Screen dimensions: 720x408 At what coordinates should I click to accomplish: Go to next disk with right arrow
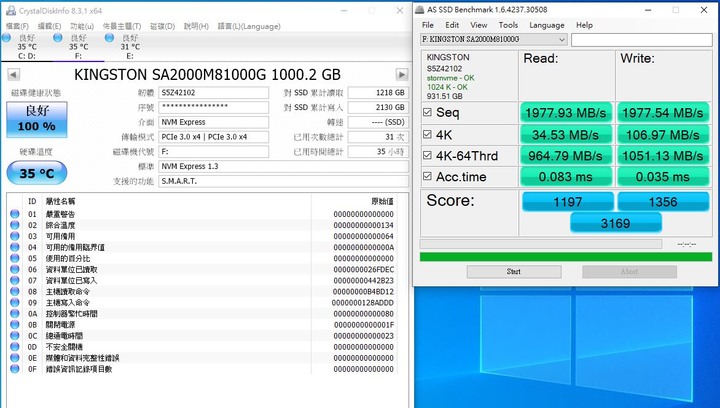402,74
